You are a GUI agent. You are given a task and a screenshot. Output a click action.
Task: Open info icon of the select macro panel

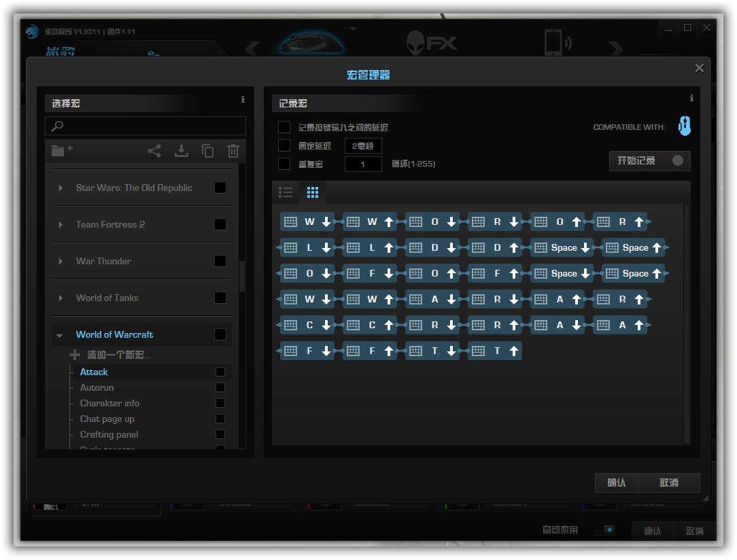click(243, 99)
